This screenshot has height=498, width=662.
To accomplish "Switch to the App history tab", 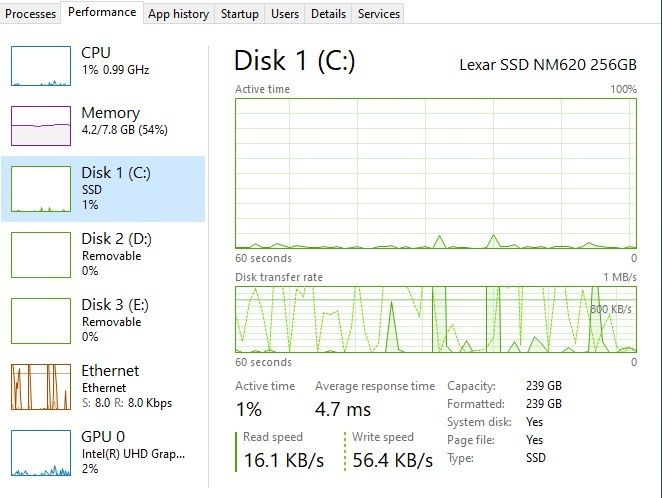I will pos(178,14).
